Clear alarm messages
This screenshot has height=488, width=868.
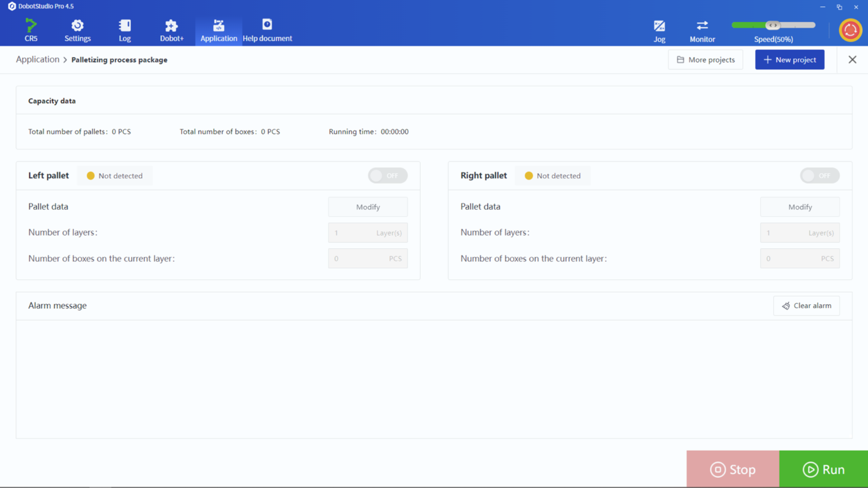click(807, 305)
